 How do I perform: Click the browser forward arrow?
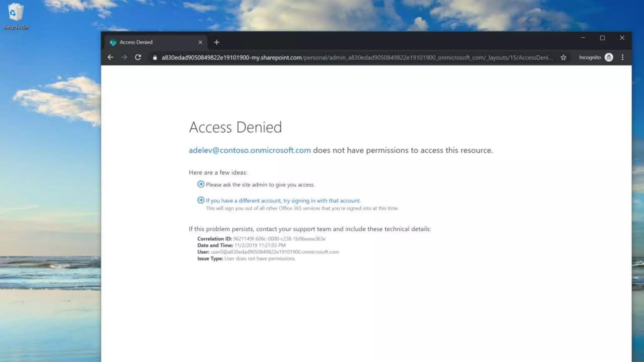pyautogui.click(x=124, y=57)
